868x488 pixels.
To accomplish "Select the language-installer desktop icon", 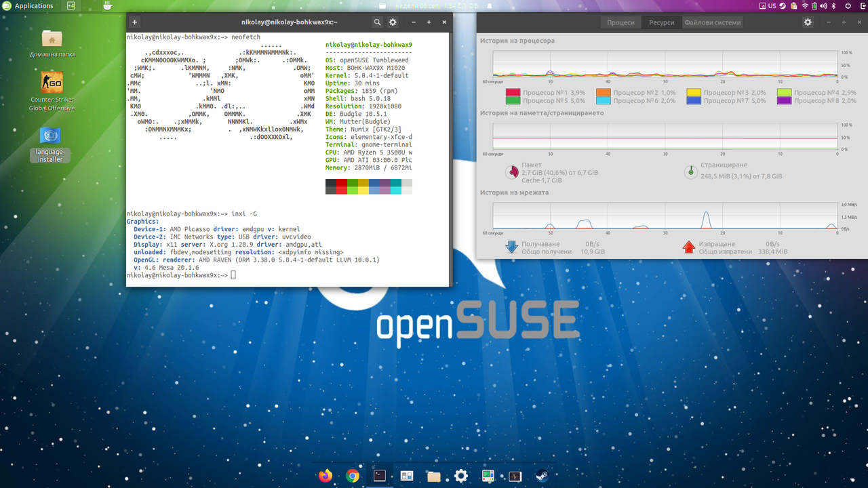I will tap(50, 144).
